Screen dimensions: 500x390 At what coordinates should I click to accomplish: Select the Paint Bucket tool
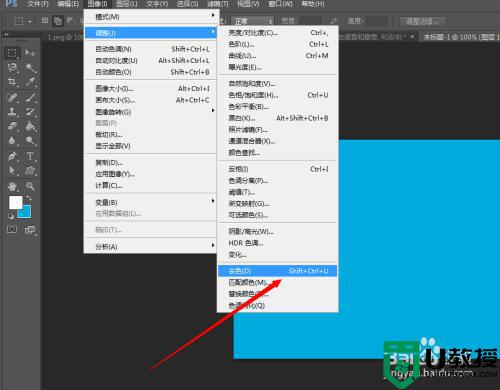(x=30, y=126)
